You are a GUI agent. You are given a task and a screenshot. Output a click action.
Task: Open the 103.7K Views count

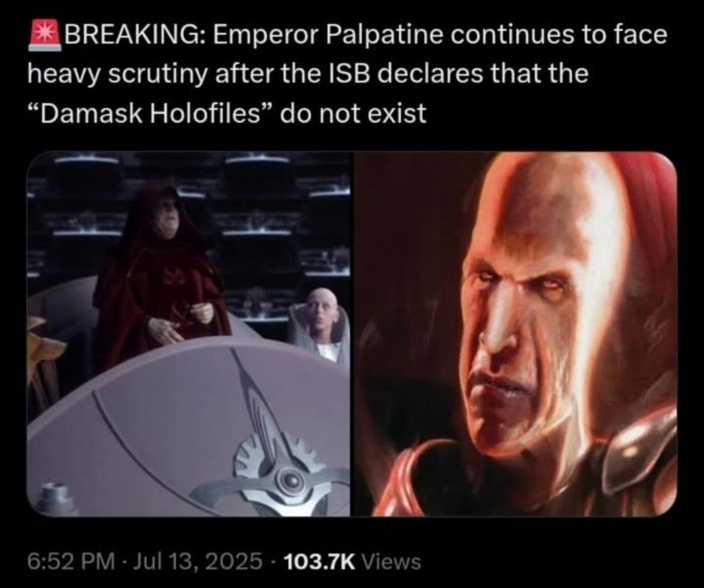(x=353, y=560)
